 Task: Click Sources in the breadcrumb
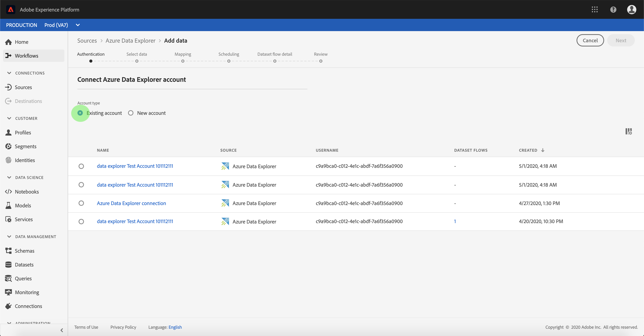87,41
